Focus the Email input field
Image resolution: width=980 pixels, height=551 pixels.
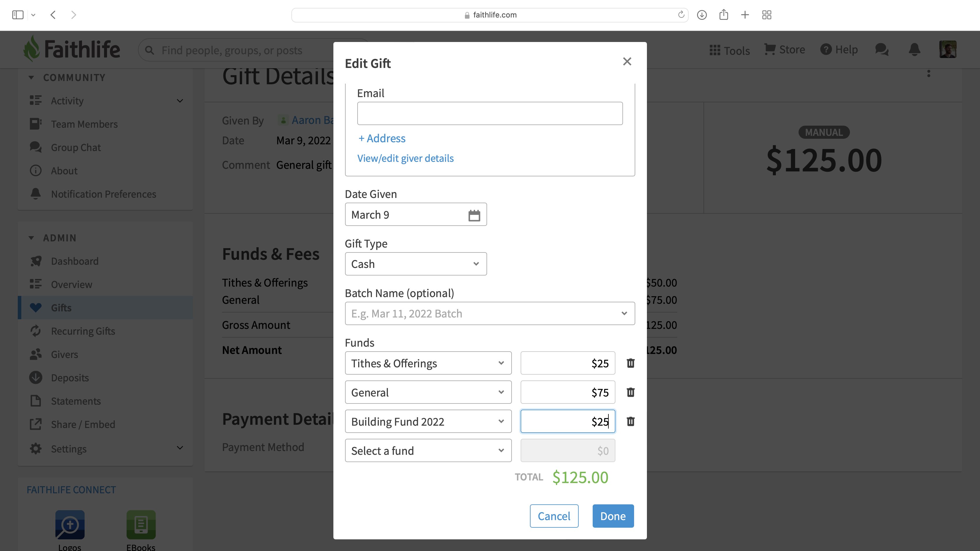pos(490,113)
